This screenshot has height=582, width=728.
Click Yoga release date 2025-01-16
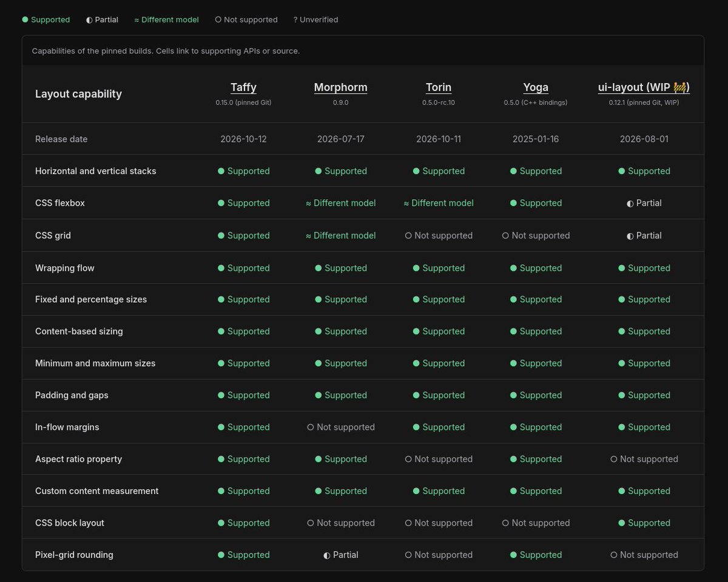coord(536,139)
